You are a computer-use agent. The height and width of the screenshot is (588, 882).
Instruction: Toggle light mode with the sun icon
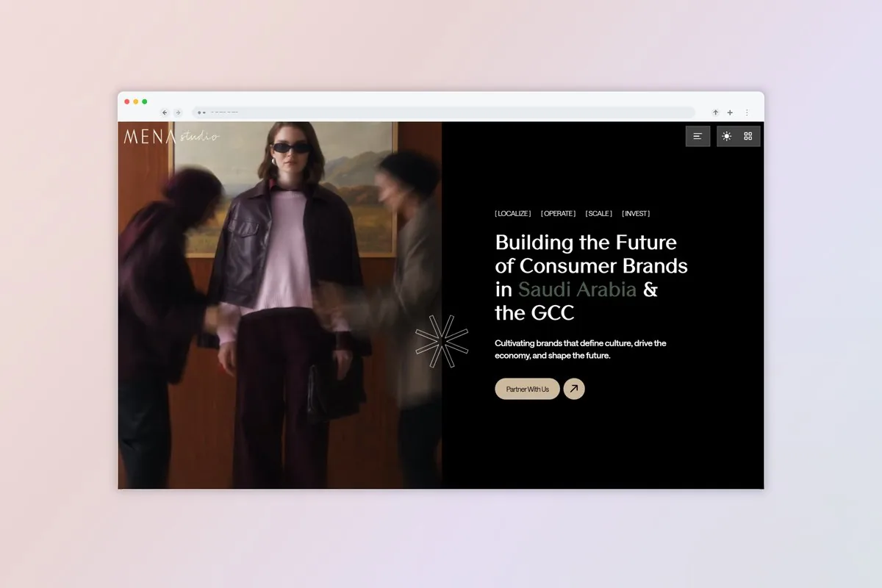pos(727,136)
